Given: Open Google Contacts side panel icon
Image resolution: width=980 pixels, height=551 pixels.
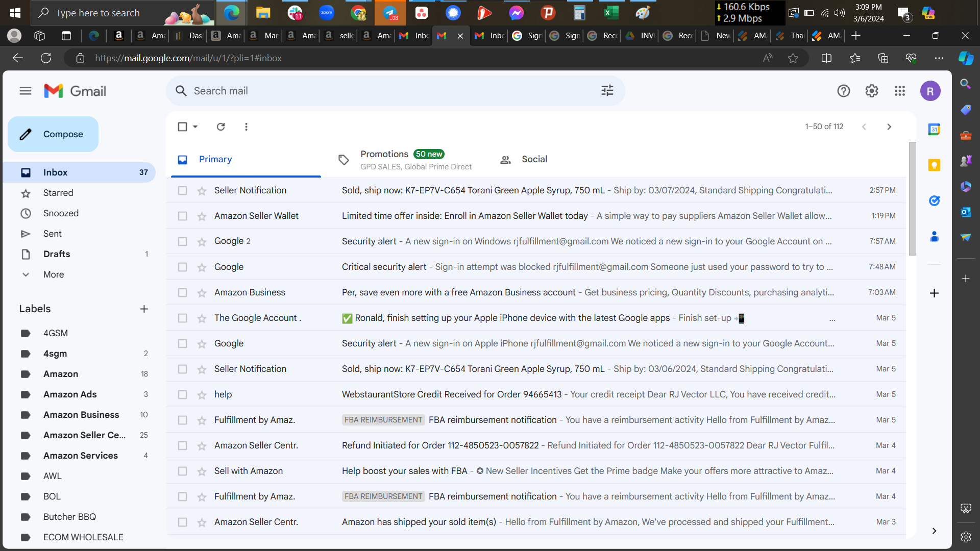Looking at the screenshot, I should (x=934, y=237).
